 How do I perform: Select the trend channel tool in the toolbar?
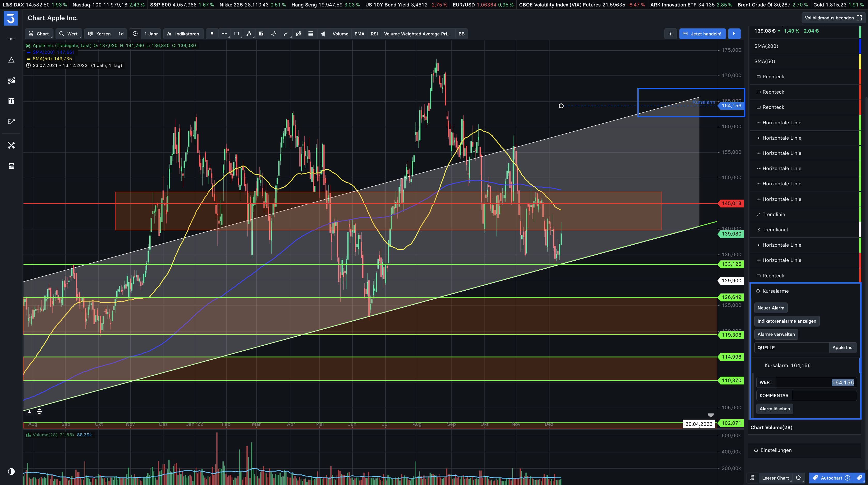pyautogui.click(x=274, y=34)
